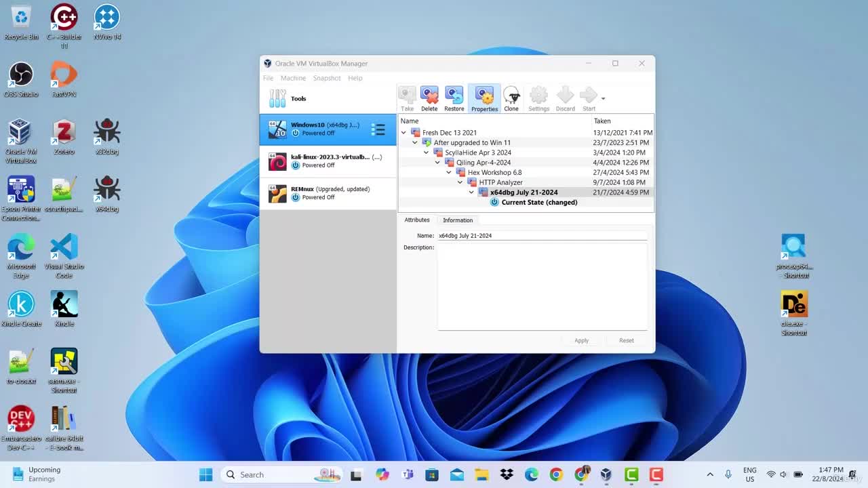Click the Restore snapshot toolbar icon
The height and width of the screenshot is (488, 868).
pyautogui.click(x=454, y=99)
